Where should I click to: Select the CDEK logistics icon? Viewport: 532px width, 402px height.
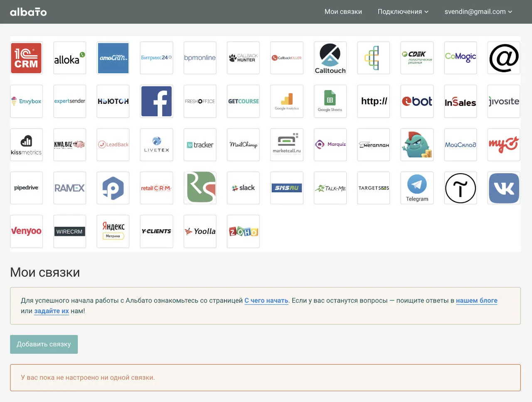tap(417, 58)
